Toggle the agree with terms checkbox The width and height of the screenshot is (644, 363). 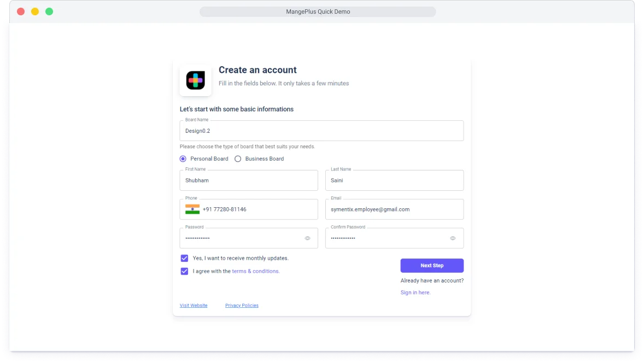coord(184,271)
